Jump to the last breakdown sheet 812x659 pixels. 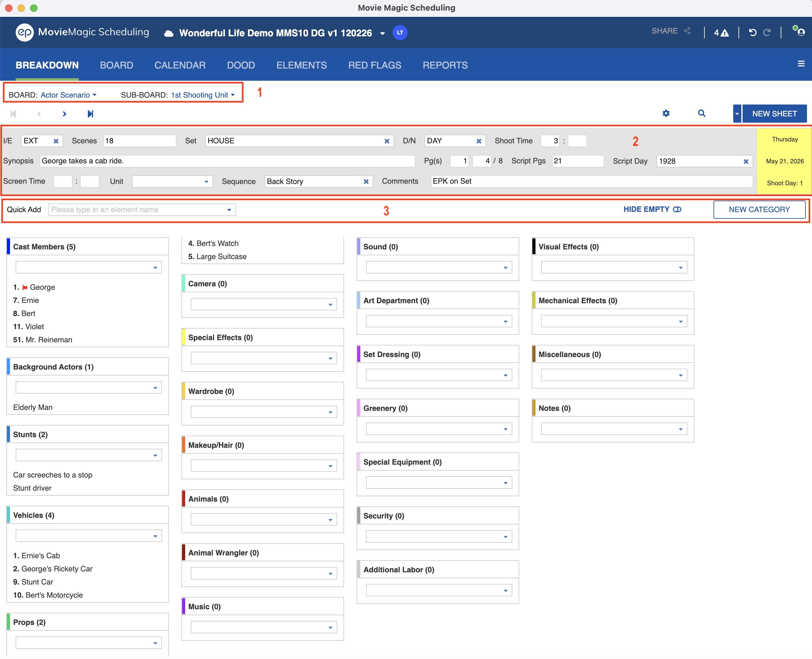click(90, 114)
